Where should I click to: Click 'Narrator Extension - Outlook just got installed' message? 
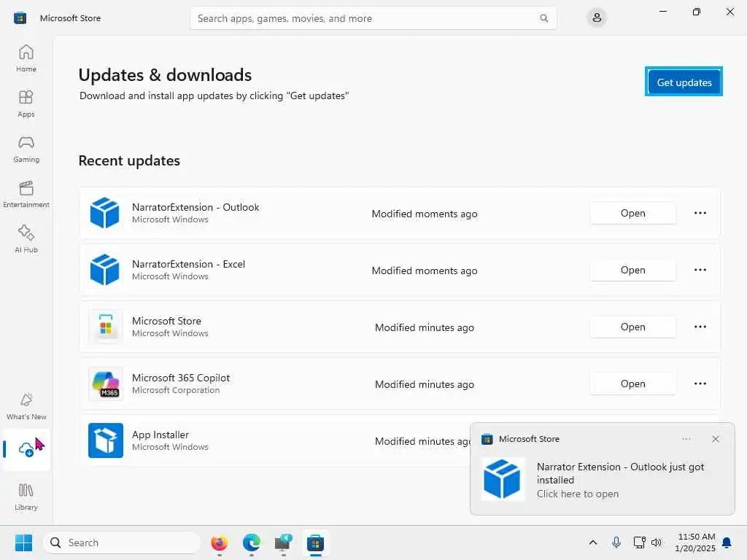pyautogui.click(x=620, y=473)
